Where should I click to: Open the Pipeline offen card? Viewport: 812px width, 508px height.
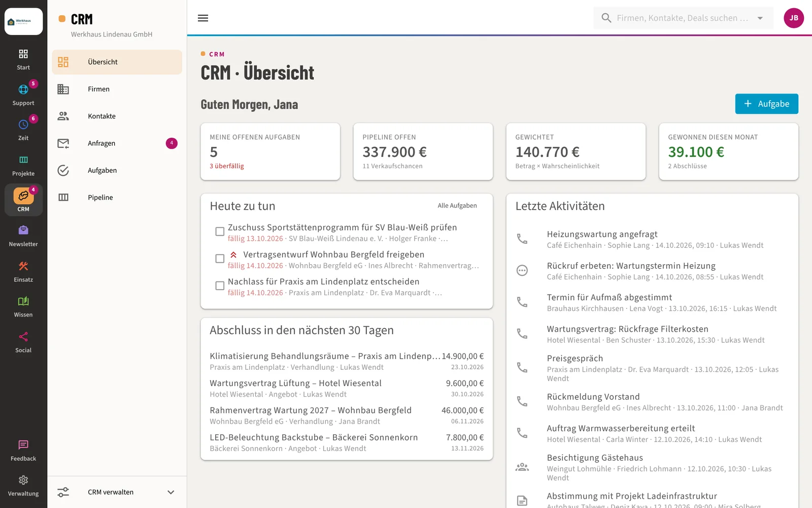[x=423, y=151]
